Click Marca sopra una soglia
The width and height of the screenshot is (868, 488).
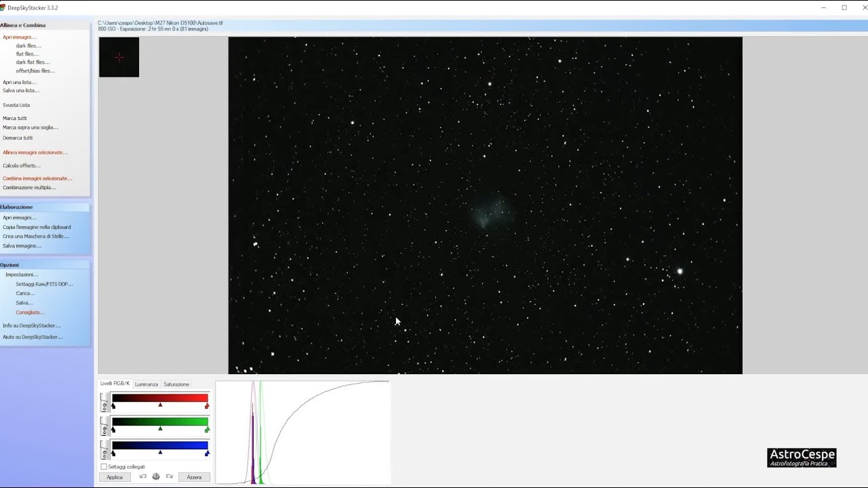(x=31, y=127)
